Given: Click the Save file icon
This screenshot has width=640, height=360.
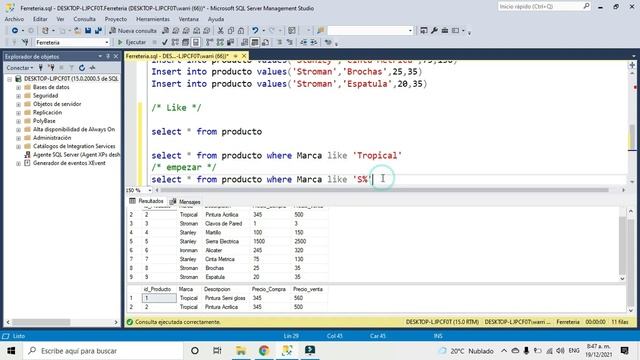Looking at the screenshot, I should (88, 31).
